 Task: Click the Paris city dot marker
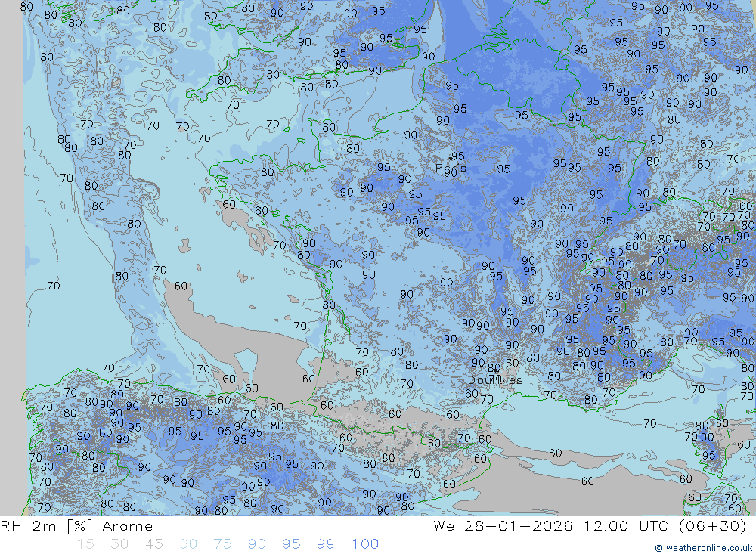[451, 158]
